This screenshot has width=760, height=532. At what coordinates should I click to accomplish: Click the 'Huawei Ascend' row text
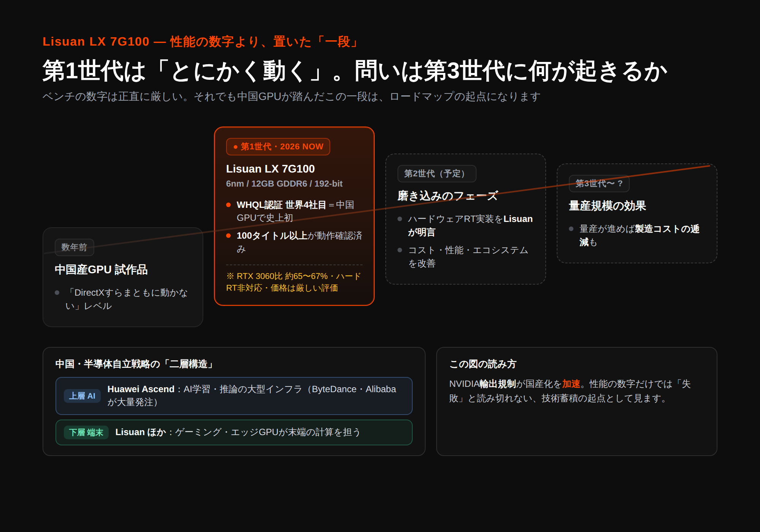tap(252, 396)
